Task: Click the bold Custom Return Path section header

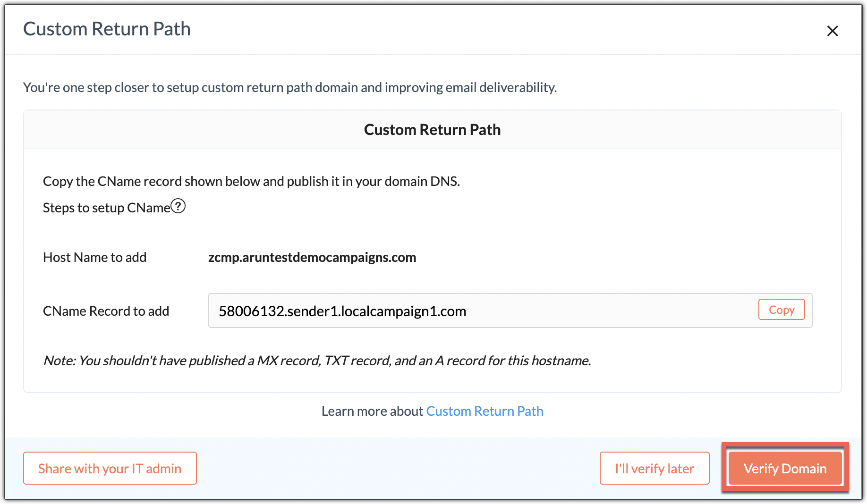Action: [432, 130]
